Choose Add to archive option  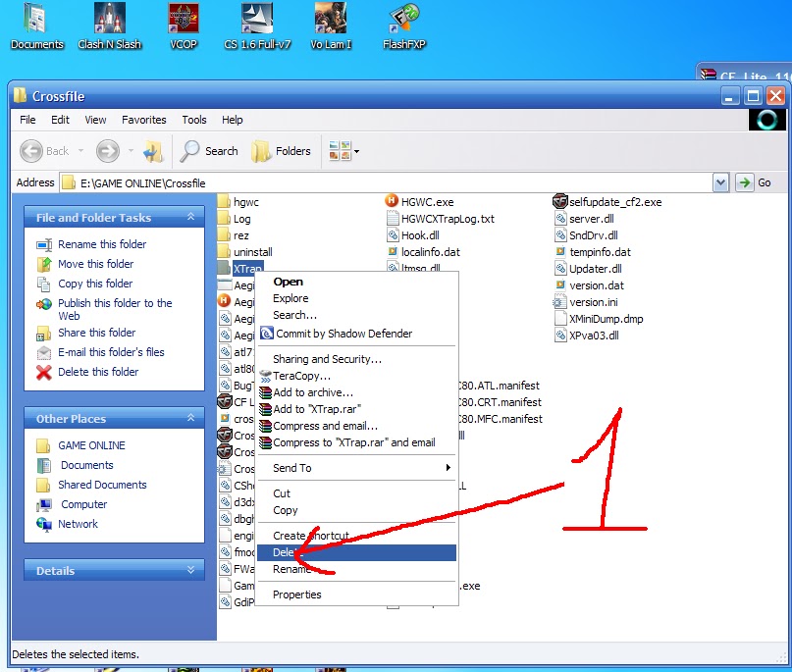(356, 392)
